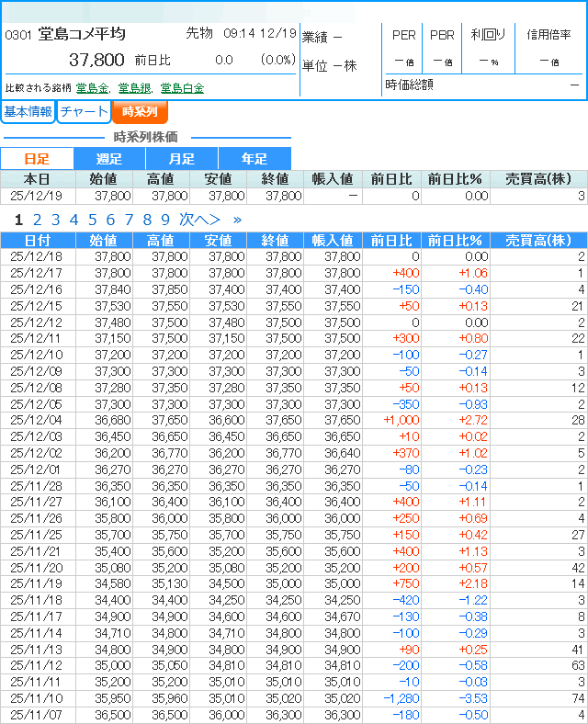The width and height of the screenshot is (588, 724).
Task: Go to page 7 of results
Action: pyautogui.click(x=129, y=220)
